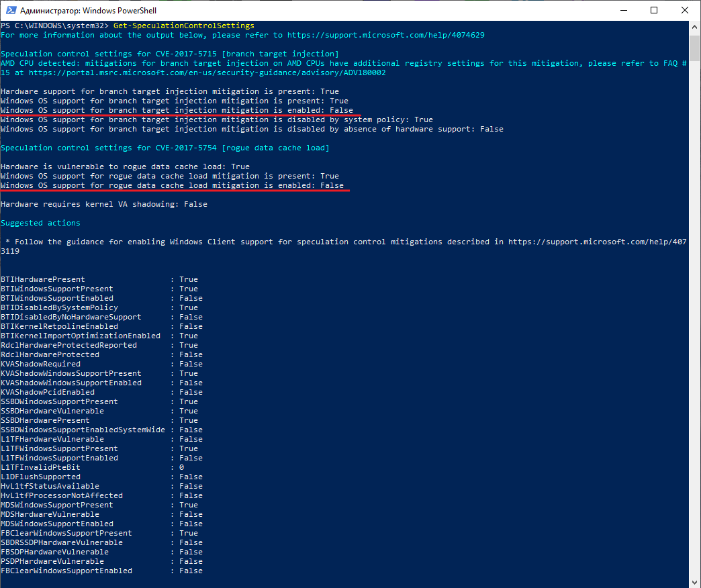Click the SSBDHardwareVulnerable row

click(x=99, y=411)
